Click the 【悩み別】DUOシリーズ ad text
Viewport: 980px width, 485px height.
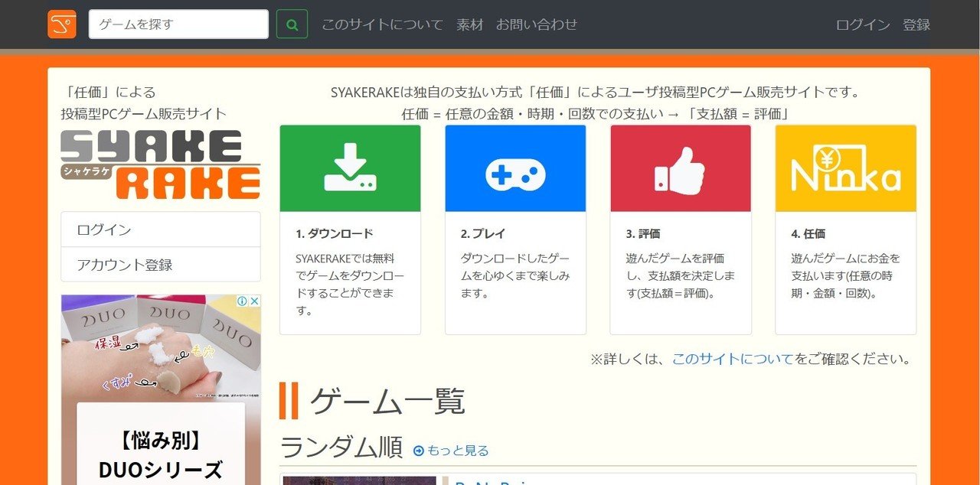(161, 455)
